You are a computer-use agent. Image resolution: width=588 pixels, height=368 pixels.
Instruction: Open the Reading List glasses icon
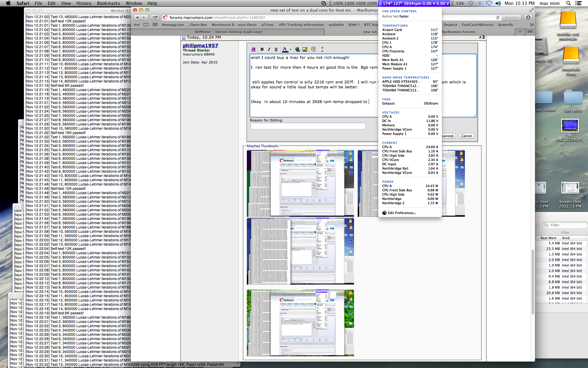point(137,25)
